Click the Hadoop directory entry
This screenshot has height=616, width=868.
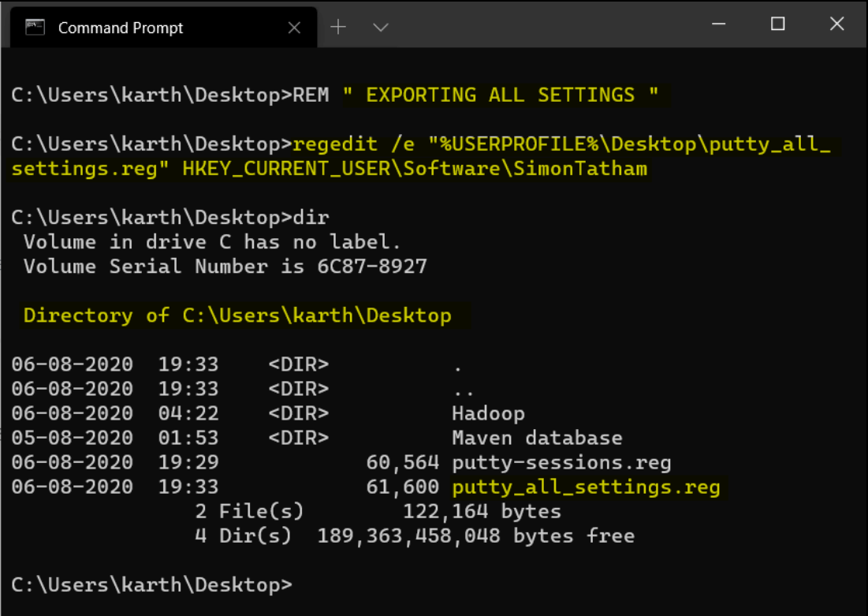pos(488,414)
